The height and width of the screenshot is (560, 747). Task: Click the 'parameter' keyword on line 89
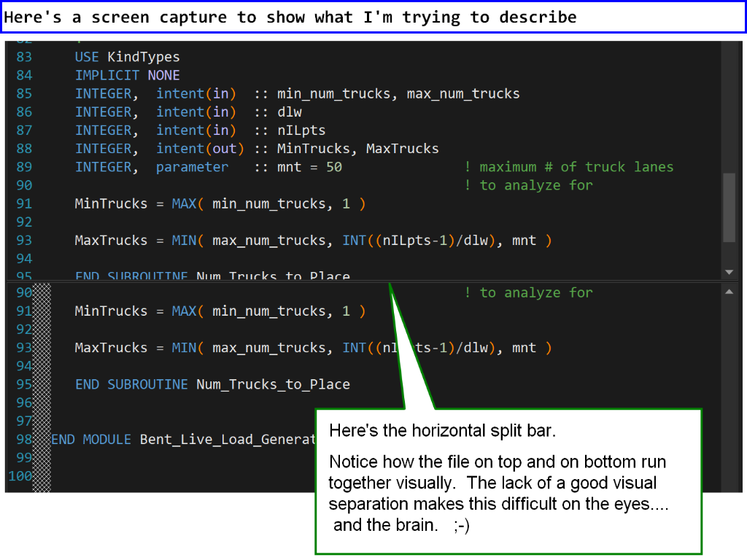tap(192, 167)
